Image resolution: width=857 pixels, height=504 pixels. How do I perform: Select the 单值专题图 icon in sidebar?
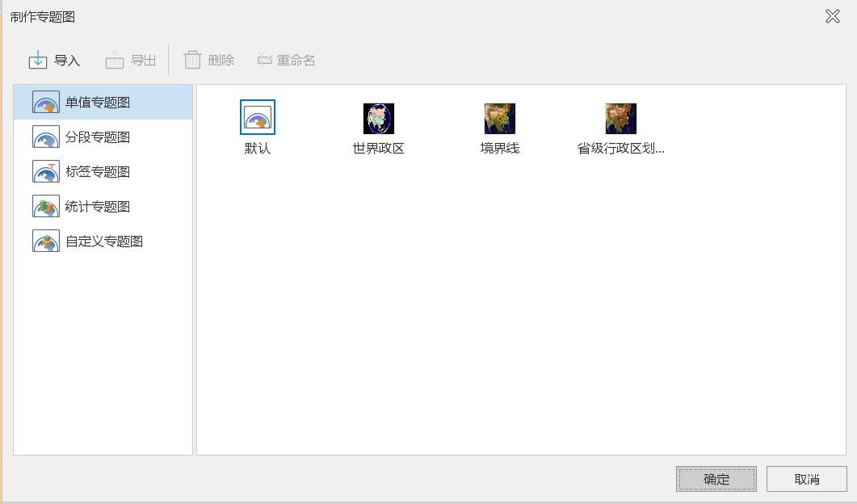pos(46,103)
